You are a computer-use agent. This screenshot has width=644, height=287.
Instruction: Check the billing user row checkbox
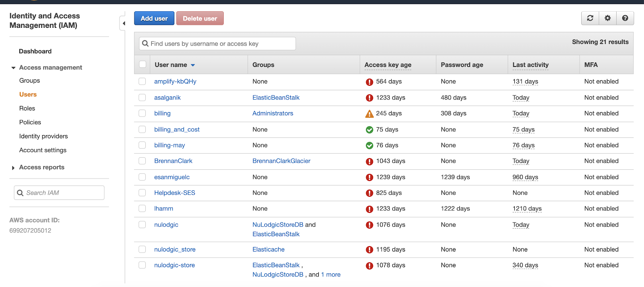142,113
